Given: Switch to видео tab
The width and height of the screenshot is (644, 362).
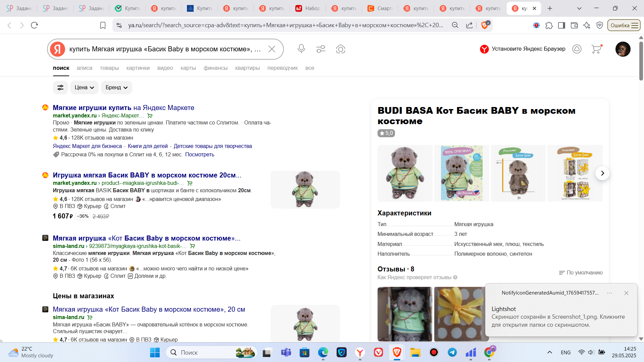Looking at the screenshot, I should [165, 68].
